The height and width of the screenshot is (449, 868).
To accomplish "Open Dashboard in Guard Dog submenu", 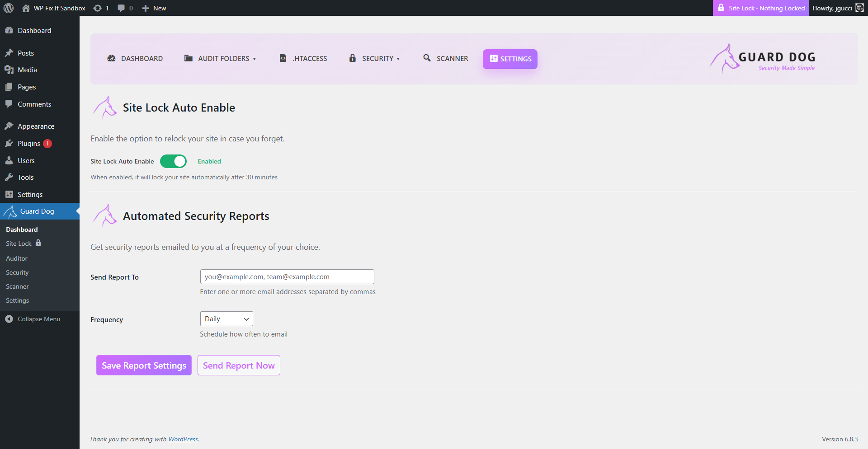I will click(x=22, y=229).
